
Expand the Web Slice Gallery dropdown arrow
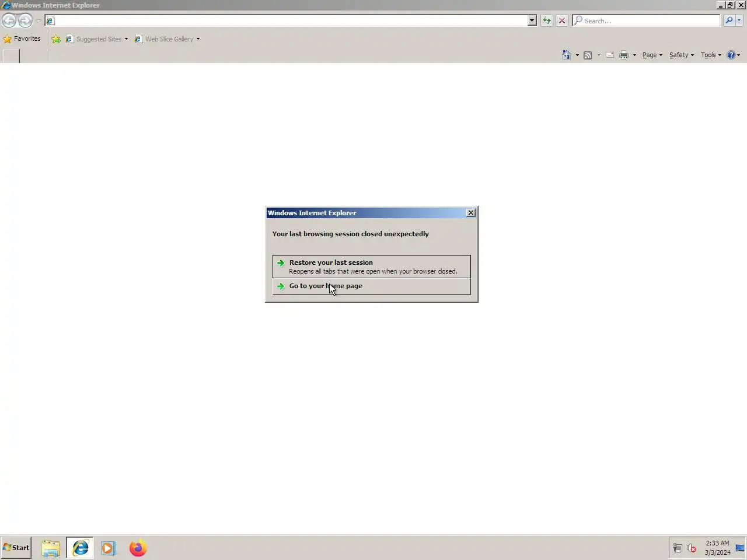click(x=198, y=39)
